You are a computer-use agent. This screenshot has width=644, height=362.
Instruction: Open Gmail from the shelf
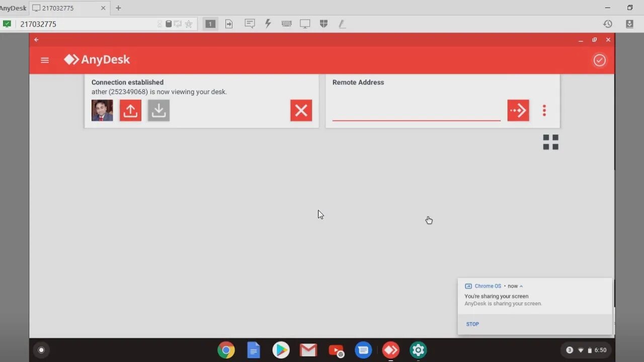[x=308, y=350]
